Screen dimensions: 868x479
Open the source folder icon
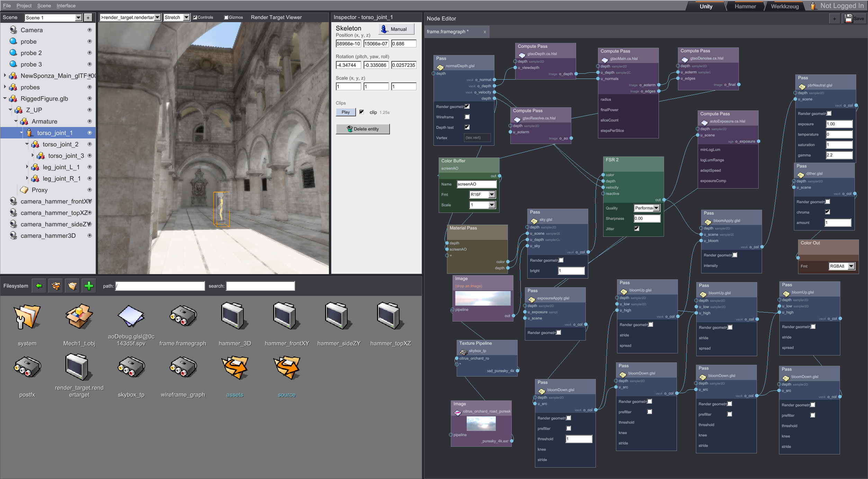point(287,368)
